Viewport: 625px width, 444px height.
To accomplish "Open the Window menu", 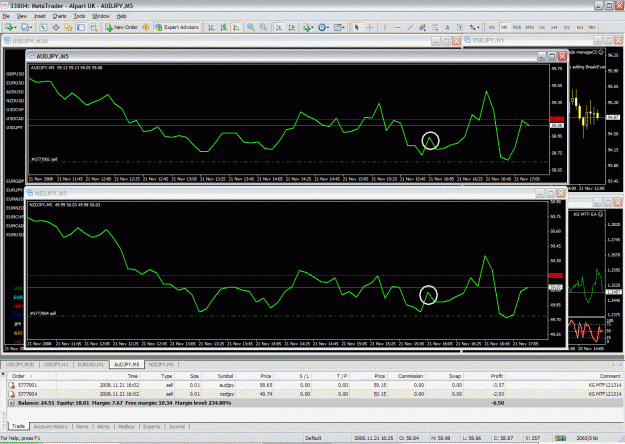I will click(101, 16).
